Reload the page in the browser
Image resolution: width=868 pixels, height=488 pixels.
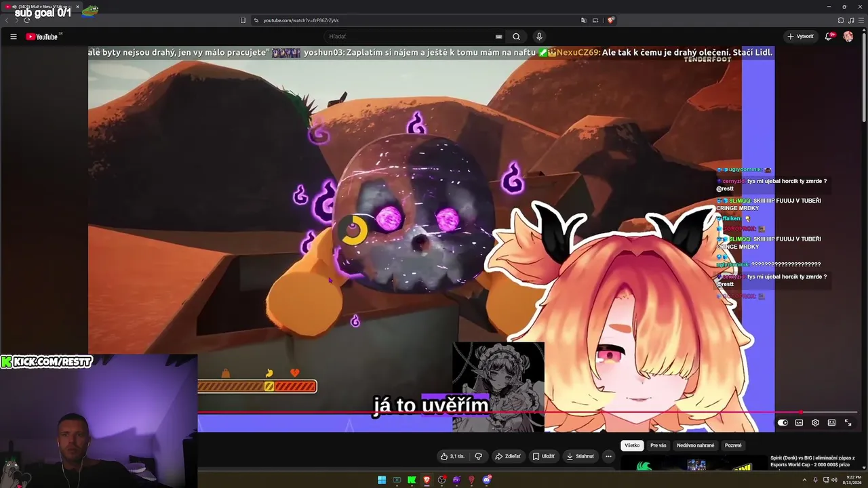point(27,20)
